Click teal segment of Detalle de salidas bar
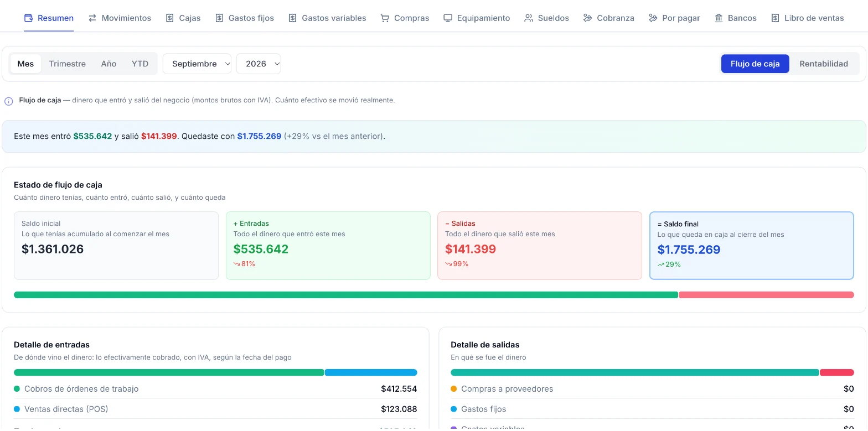This screenshot has height=431, width=868. (x=635, y=372)
